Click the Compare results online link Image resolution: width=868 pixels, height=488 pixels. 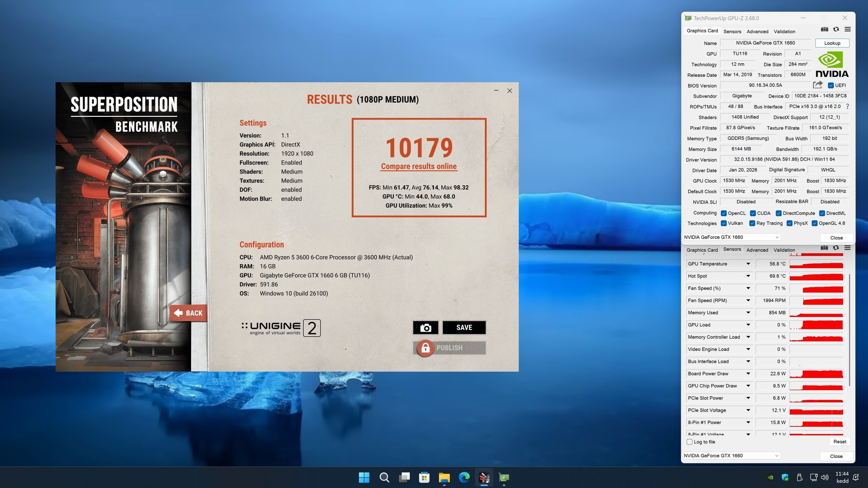[418, 166]
